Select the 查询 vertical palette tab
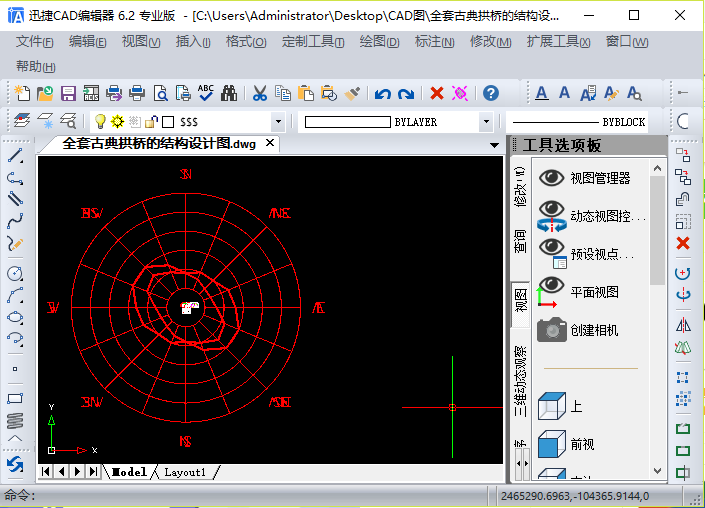Image resolution: width=705 pixels, height=508 pixels. [x=520, y=241]
